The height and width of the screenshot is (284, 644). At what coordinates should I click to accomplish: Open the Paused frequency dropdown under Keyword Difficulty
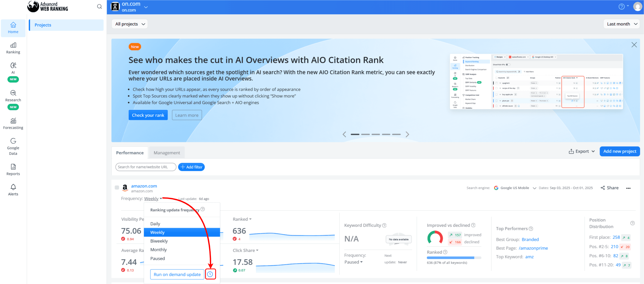(x=353, y=262)
